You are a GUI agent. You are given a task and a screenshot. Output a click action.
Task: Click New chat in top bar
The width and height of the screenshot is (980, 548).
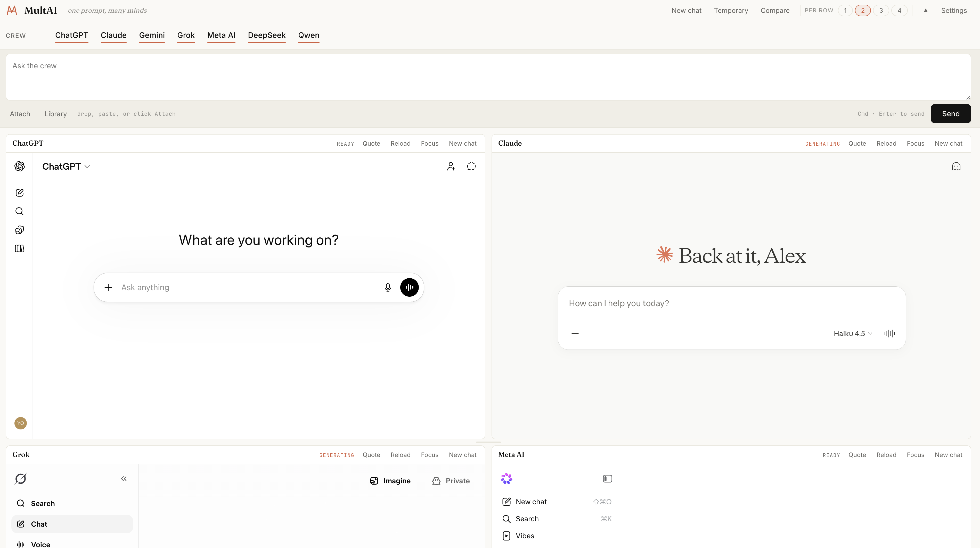tap(686, 10)
